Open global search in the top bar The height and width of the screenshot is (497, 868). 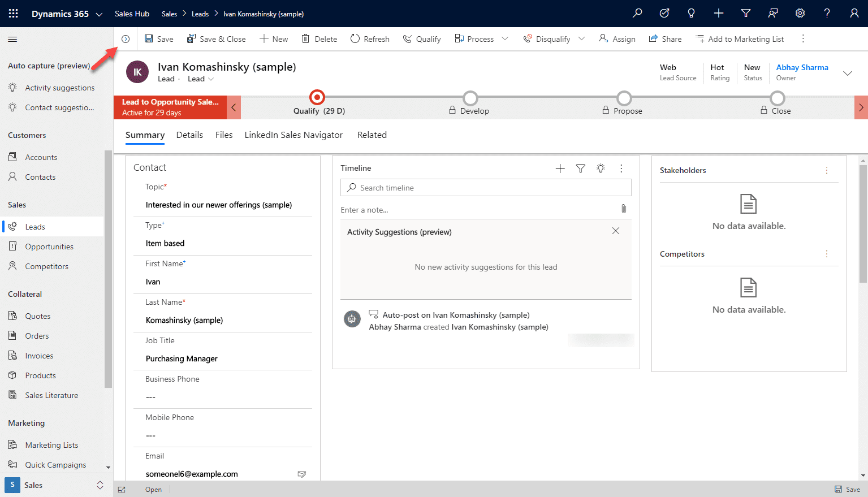(x=637, y=13)
